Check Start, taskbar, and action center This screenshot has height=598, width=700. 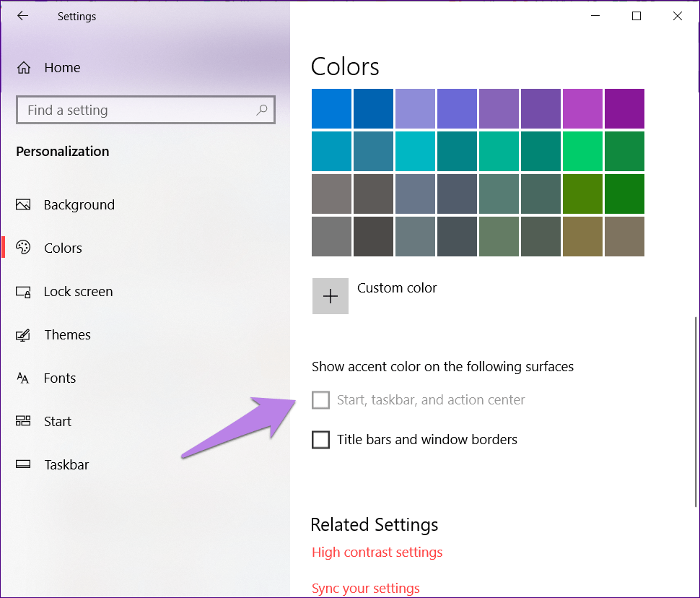[320, 400]
